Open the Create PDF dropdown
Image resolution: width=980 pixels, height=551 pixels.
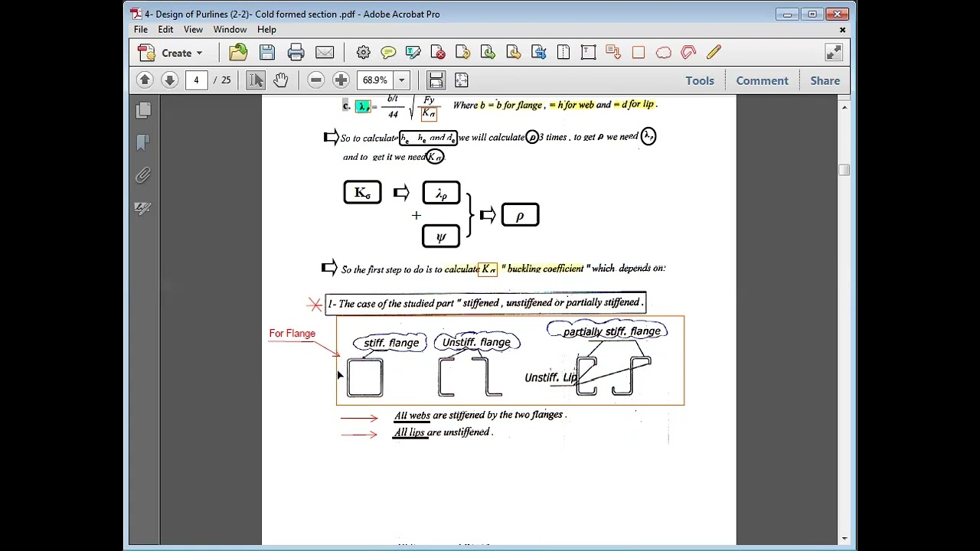(170, 53)
